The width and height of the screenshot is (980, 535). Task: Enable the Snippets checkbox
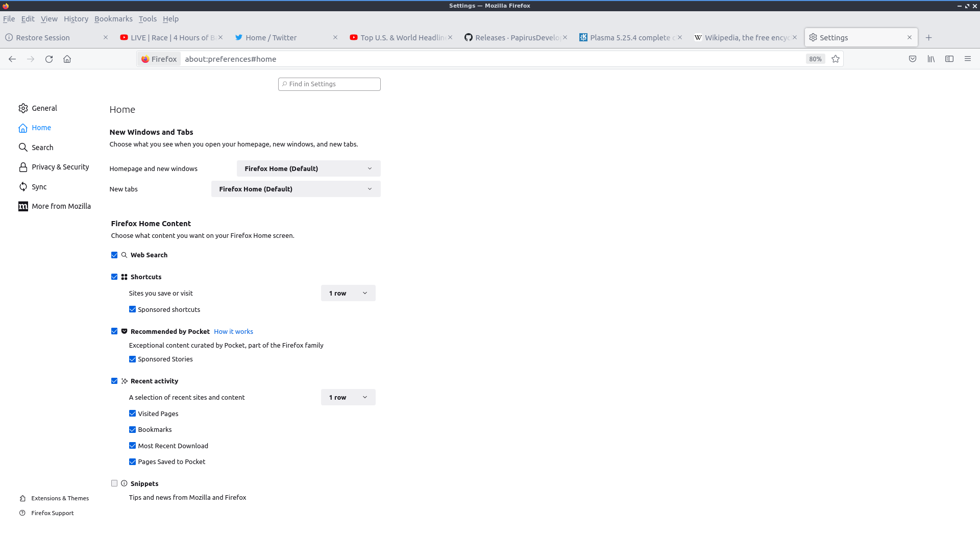click(114, 483)
